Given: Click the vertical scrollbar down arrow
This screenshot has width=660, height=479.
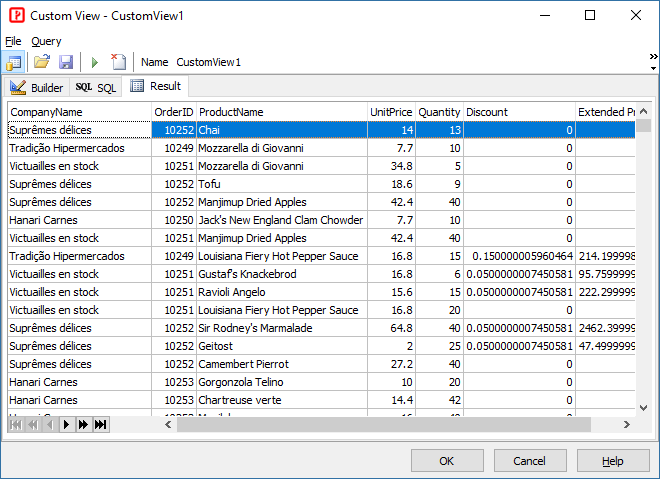Looking at the screenshot, I should coord(644,407).
